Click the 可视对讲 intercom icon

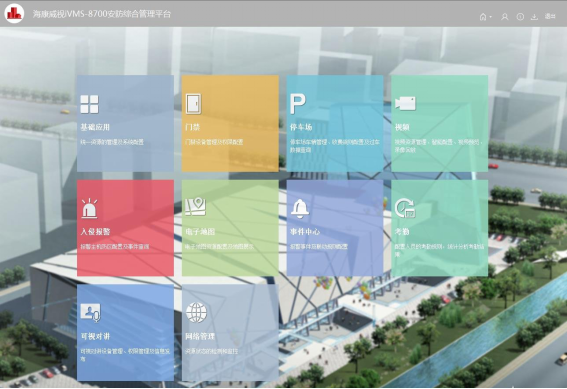pos(90,313)
